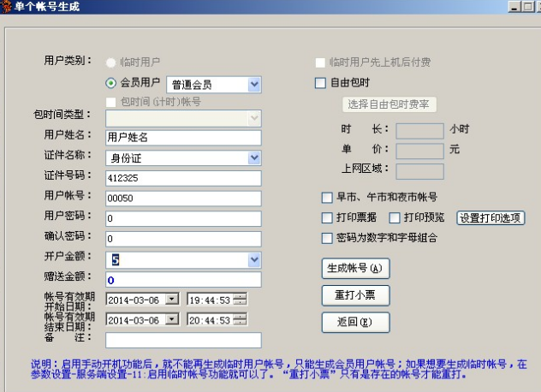Viewport: 541px width, 392px height.
Task: Click the end time 20:44:53 field
Action: 210,319
